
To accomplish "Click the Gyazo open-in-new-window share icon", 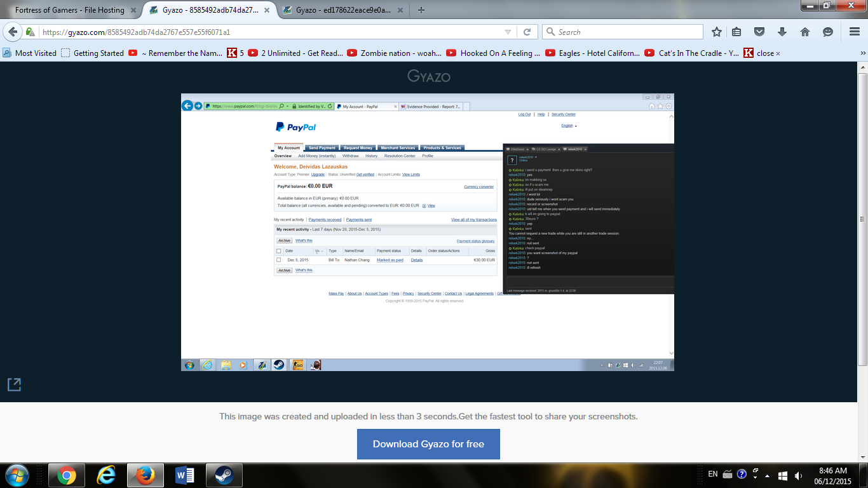I will tap(14, 384).
